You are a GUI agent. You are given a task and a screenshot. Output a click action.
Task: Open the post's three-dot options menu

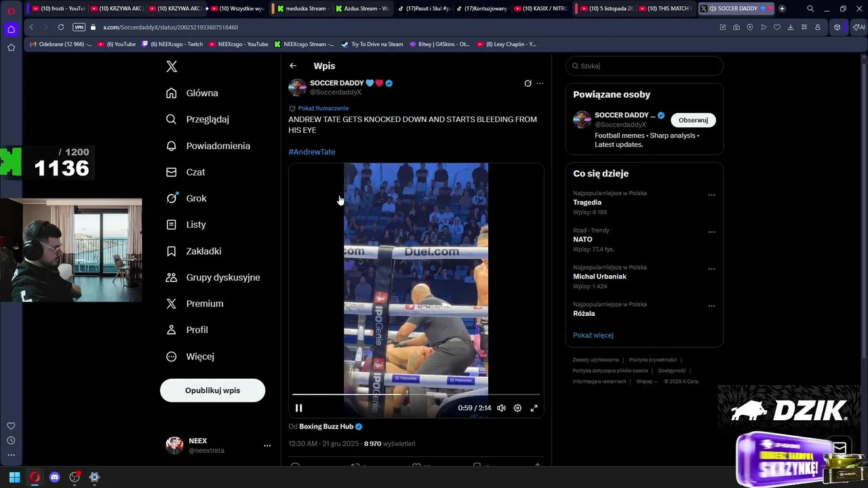(x=540, y=83)
